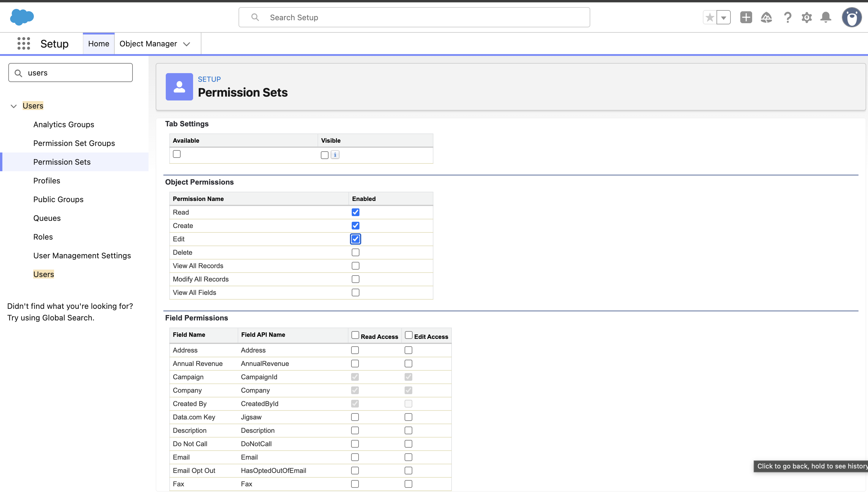This screenshot has width=868, height=497.
Task: Enable the Delete object permission
Action: 355,253
